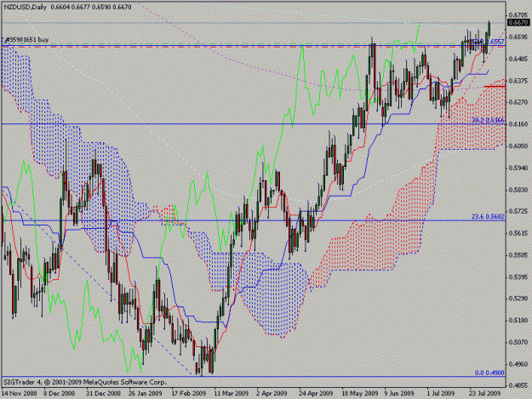Click the 1 Jul 2009 date label
The height and width of the screenshot is (399, 532).
point(441,393)
